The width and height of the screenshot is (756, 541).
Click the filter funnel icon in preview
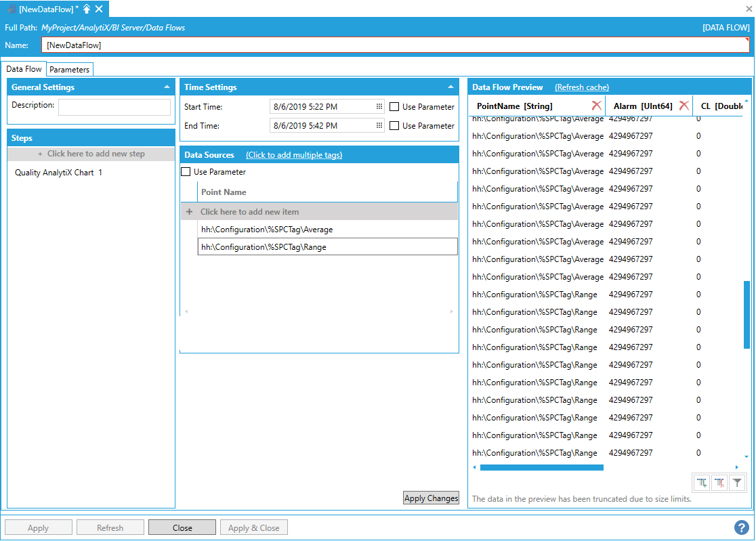tap(738, 483)
